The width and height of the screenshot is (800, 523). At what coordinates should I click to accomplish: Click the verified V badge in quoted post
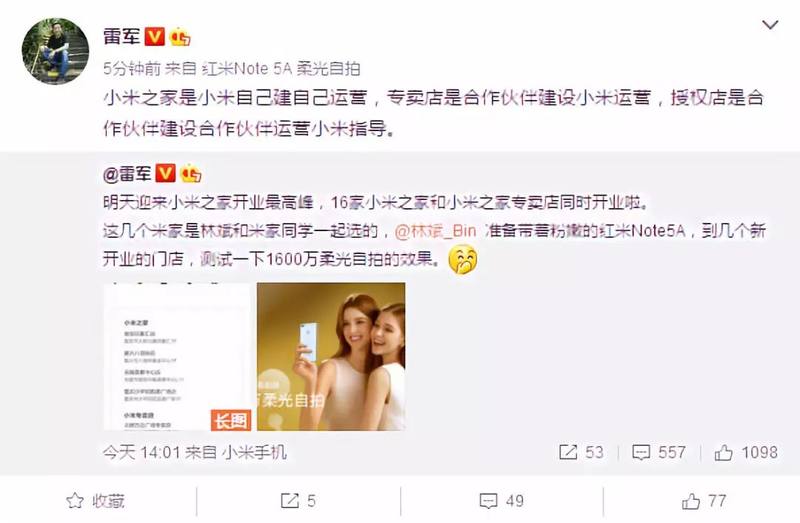165,173
